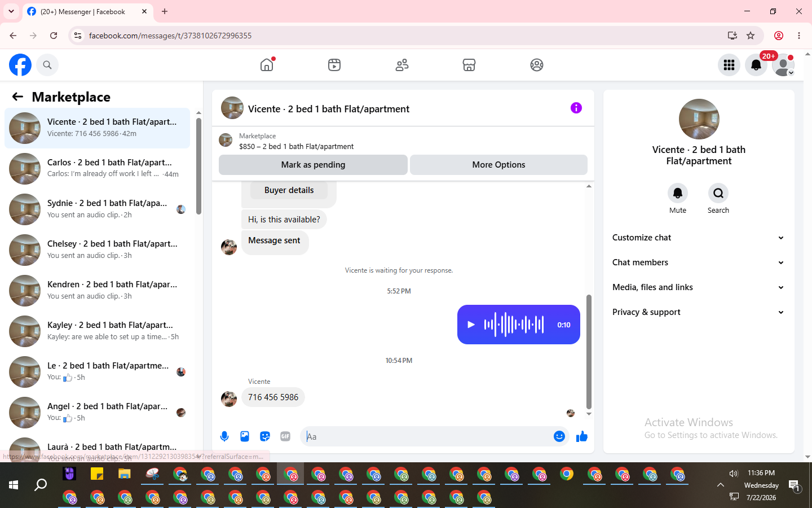This screenshot has width=812, height=508.
Task: Open Kayley conversation in chat list
Action: point(98,331)
